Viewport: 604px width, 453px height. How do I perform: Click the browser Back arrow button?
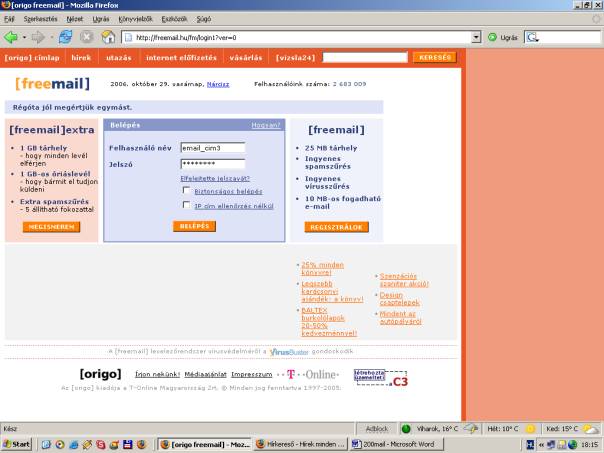coord(12,37)
